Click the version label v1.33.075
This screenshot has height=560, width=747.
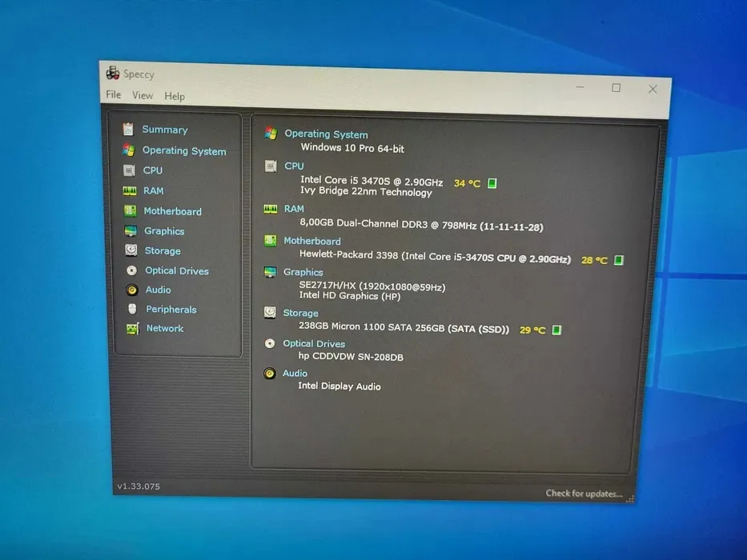139,486
